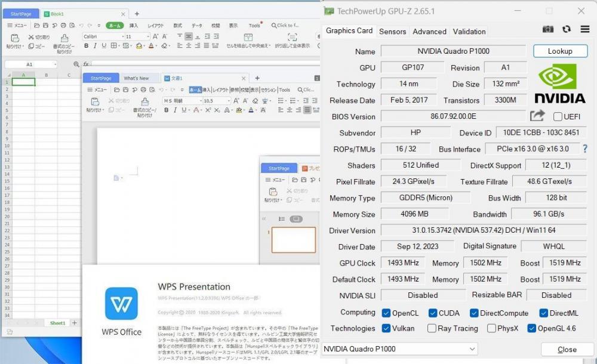
Task: Click the fx insert function icon
Action: (x=86, y=64)
